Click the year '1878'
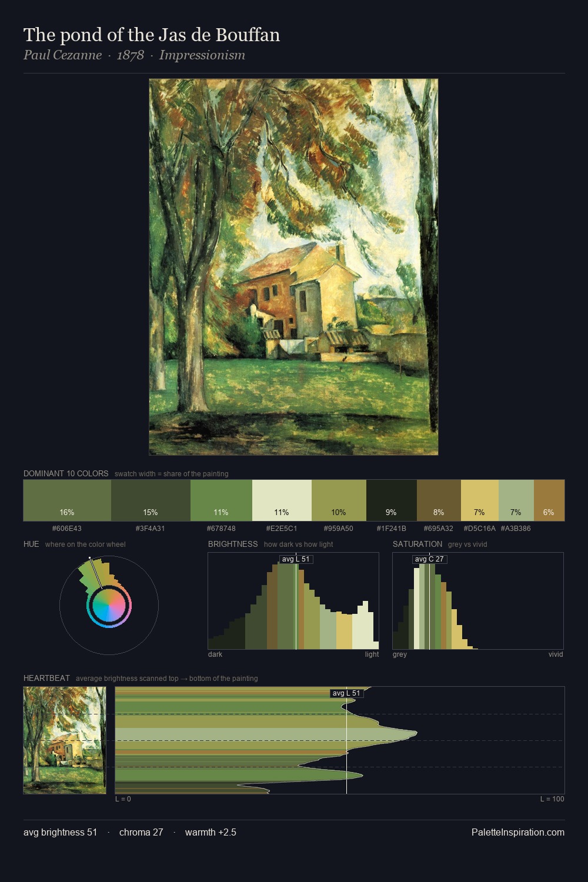Image resolution: width=588 pixels, height=882 pixels. [x=131, y=55]
